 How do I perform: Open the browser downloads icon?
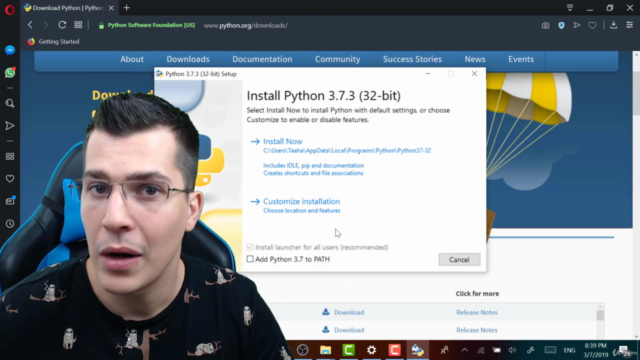pos(613,25)
